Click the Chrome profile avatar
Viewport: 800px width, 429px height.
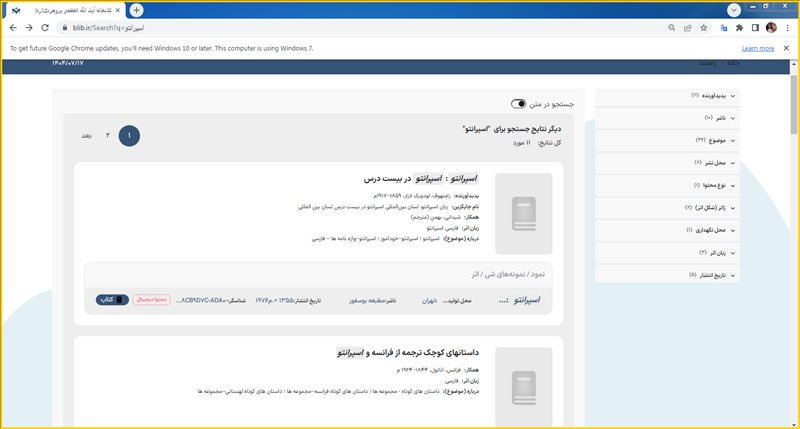[x=771, y=28]
